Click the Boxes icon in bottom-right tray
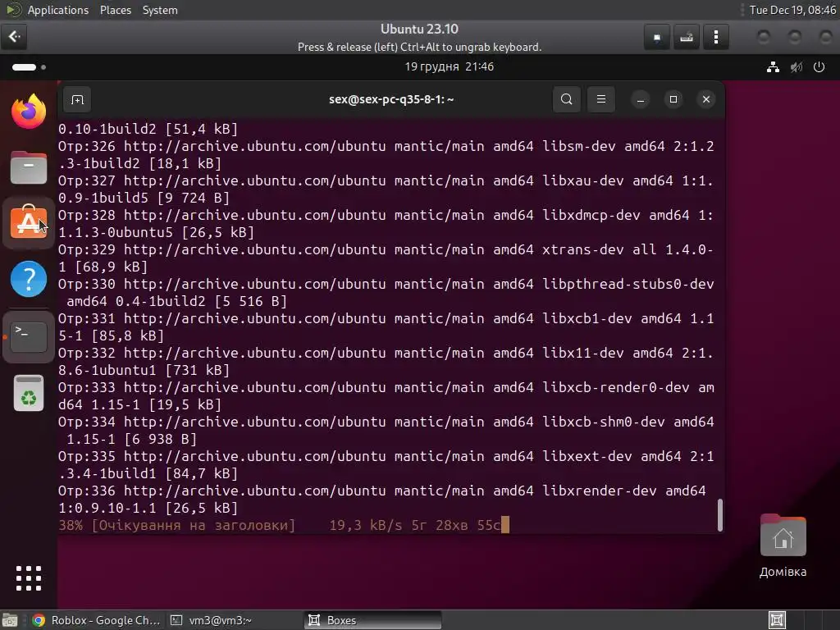 click(777, 620)
